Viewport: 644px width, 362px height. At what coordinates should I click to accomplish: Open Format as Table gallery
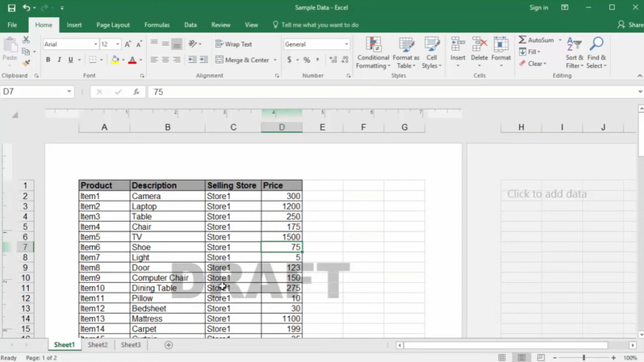[406, 53]
